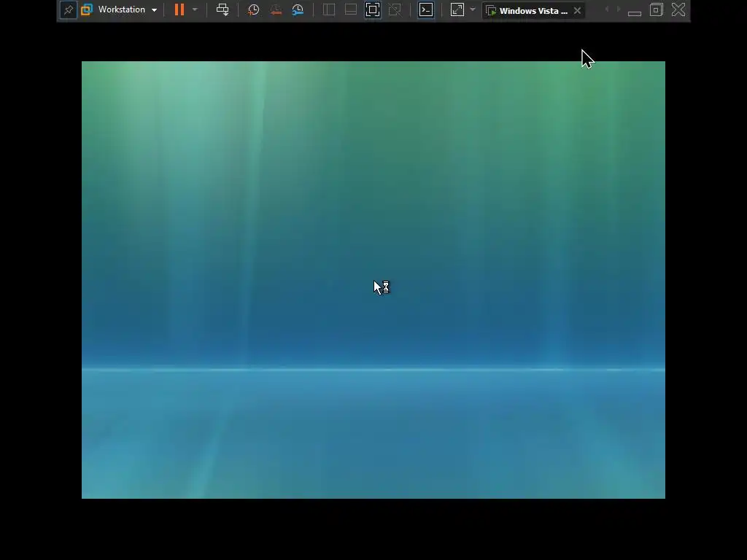Go to the next VM tab arrow
The width and height of the screenshot is (747, 560).
(x=619, y=9)
